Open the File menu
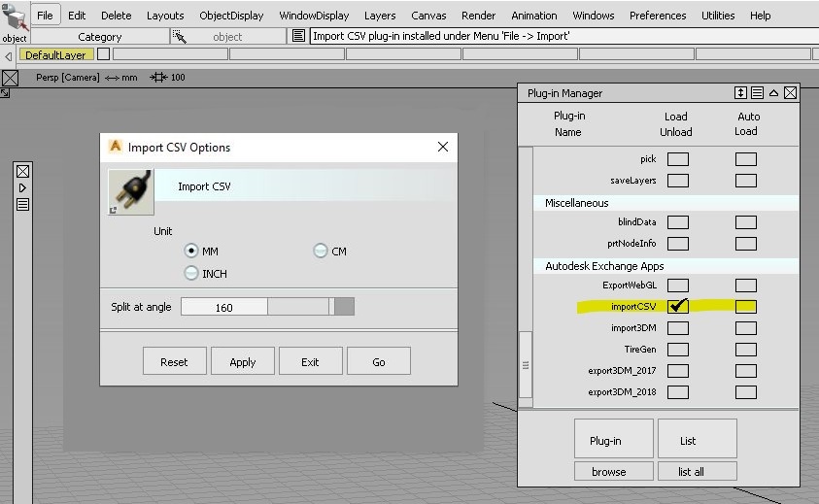819x504 pixels. pyautogui.click(x=45, y=16)
